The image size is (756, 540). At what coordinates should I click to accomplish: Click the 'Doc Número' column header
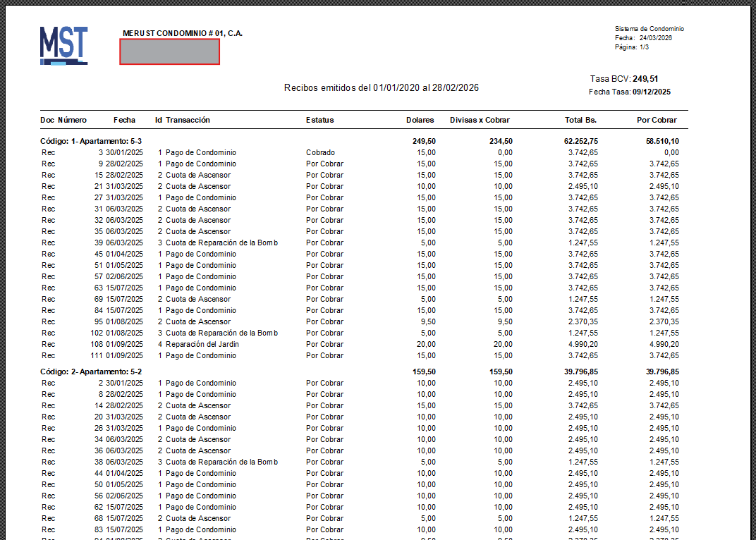coord(63,120)
